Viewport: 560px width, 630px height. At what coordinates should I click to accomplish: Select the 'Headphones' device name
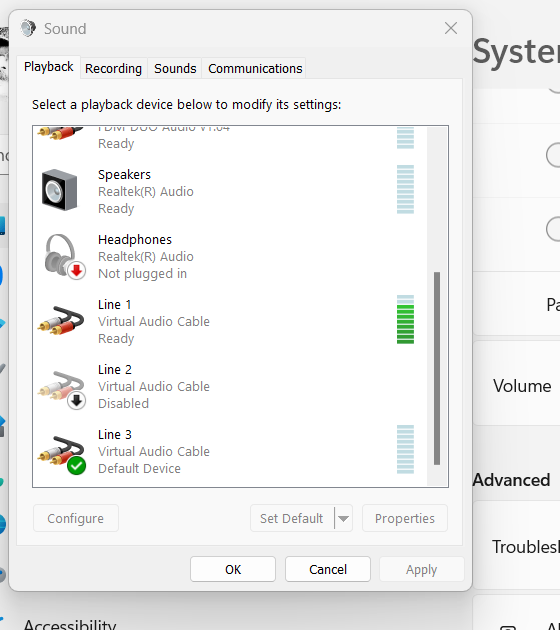click(135, 239)
